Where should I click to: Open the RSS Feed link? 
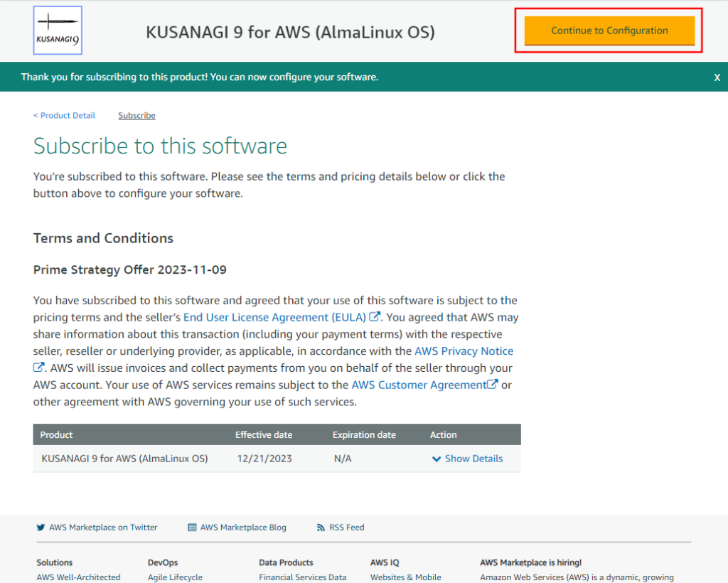click(347, 528)
